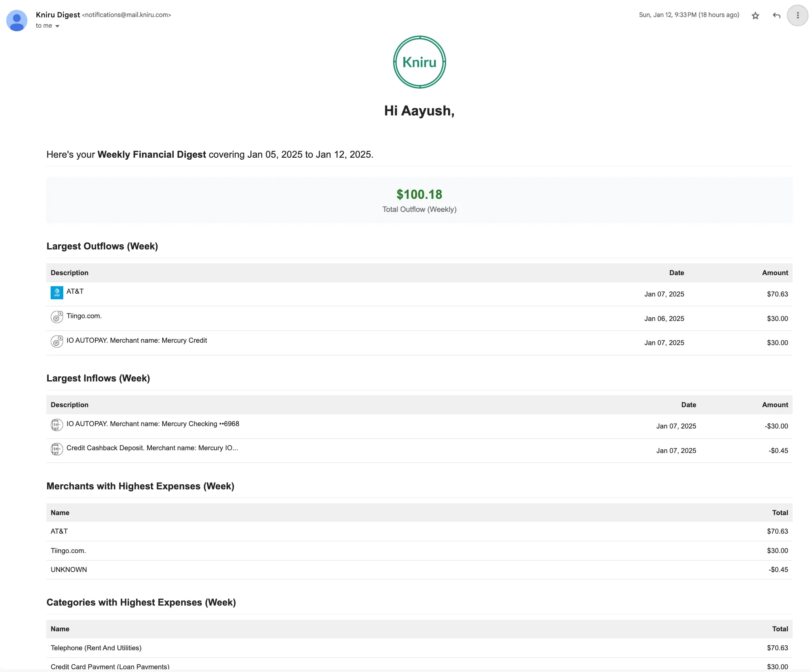The image size is (810, 672).
Task: Click the UNKNOWN merchant row
Action: (419, 570)
